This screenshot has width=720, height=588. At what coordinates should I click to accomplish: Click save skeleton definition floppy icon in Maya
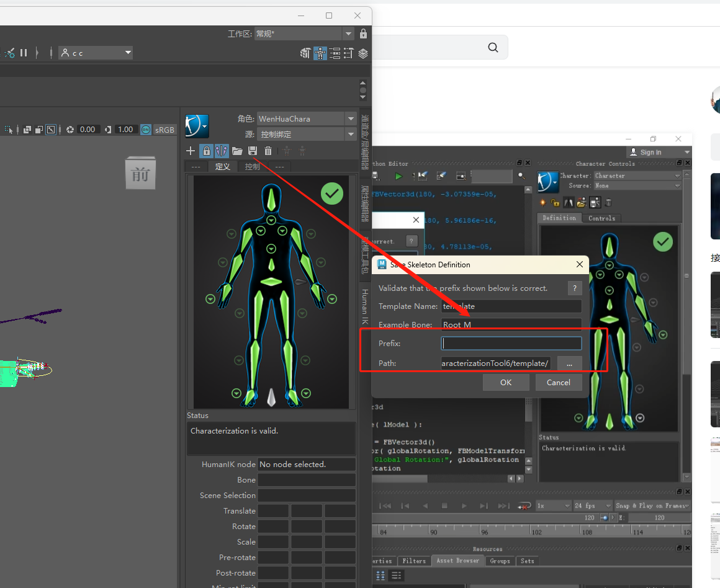tap(253, 151)
